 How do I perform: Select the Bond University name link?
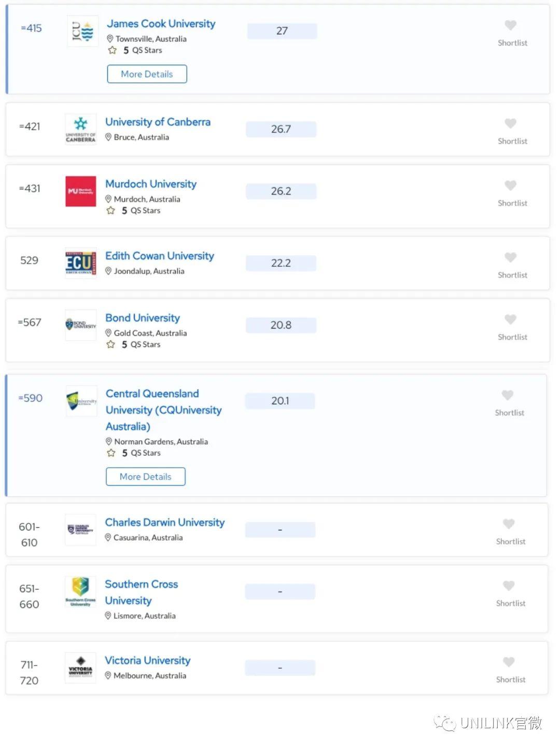(x=143, y=318)
